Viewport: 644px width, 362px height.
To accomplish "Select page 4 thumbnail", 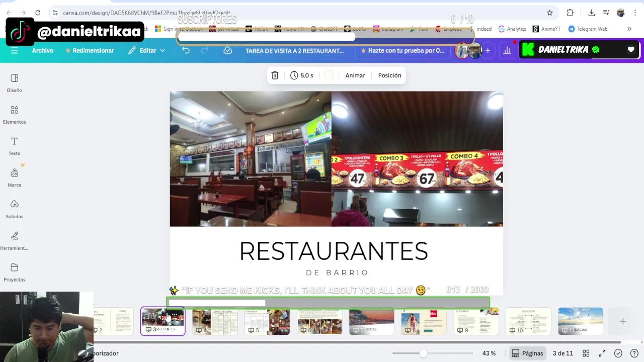I will [x=215, y=321].
